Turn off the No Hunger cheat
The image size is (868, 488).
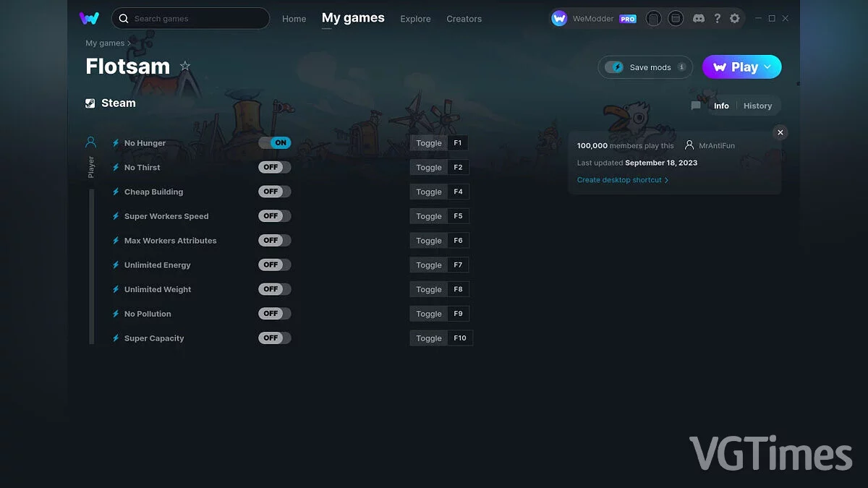tap(275, 143)
